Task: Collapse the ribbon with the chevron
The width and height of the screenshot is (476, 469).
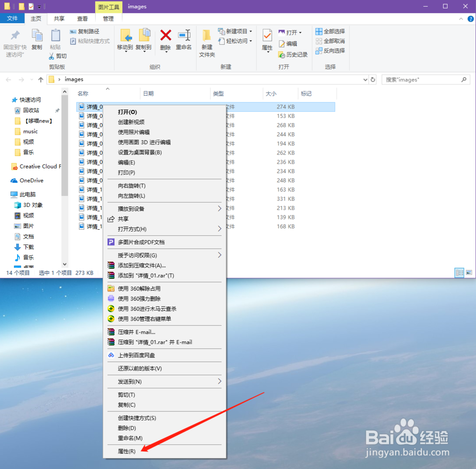Action: point(461,19)
